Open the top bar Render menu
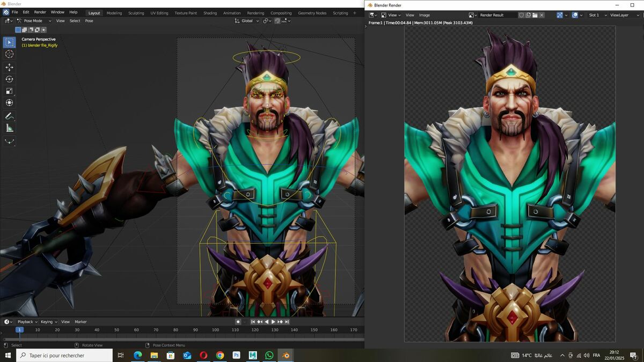This screenshot has height=362, width=644. (40, 12)
